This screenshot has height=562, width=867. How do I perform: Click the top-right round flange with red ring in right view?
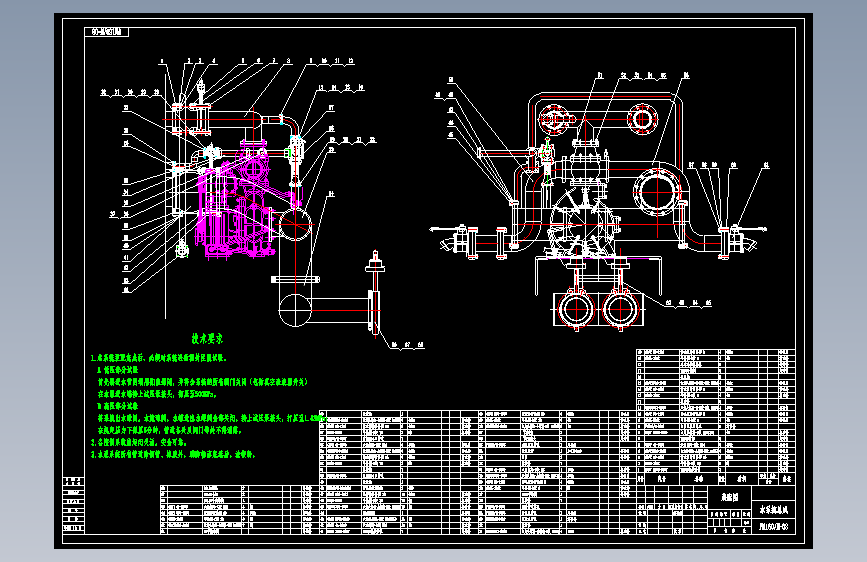tap(641, 118)
